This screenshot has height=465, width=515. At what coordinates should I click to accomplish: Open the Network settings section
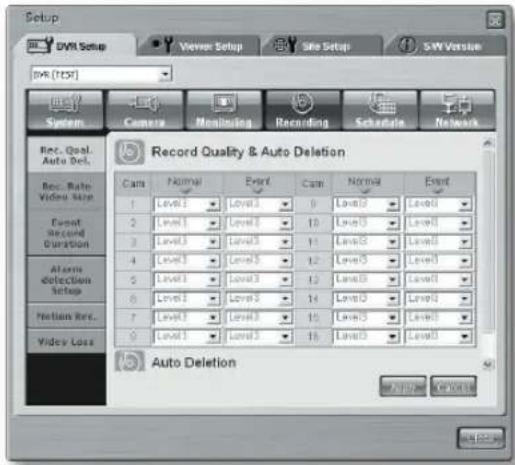(x=457, y=110)
